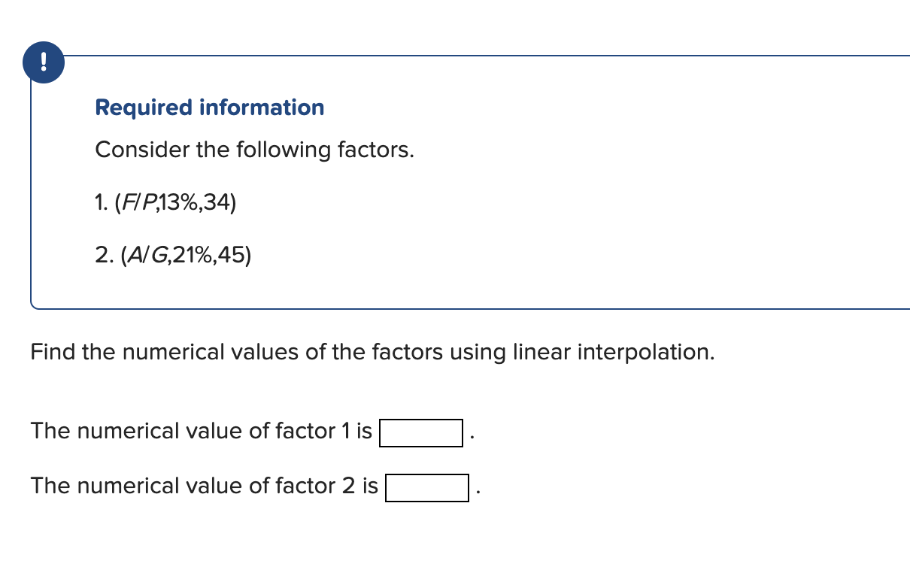This screenshot has width=910, height=588.
Task: Click the list number '2.' before A/G factor
Action: coord(103,254)
